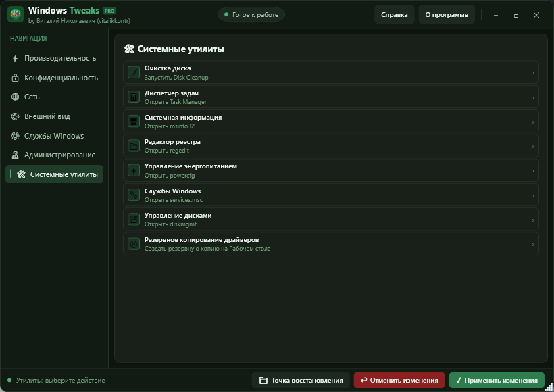
Task: Click the Task Manager chart icon
Action: [134, 97]
